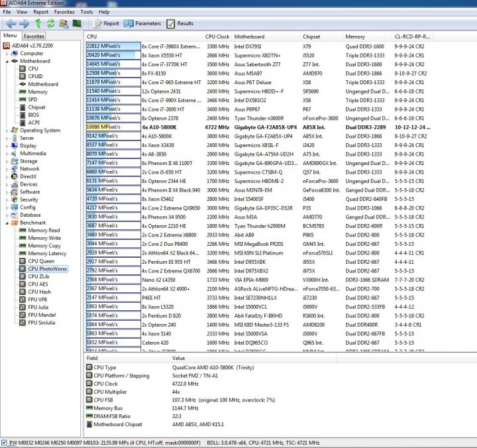This screenshot has height=448, width=477.
Task: Sort by the Memory column header
Action: pyautogui.click(x=367, y=36)
